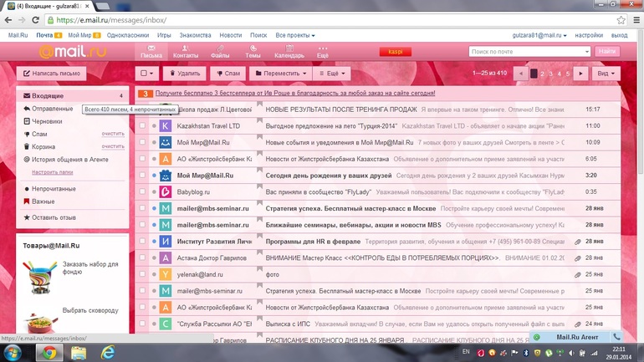The height and width of the screenshot is (362, 644).
Task: Open the Настроить папки link
Action: (x=52, y=171)
